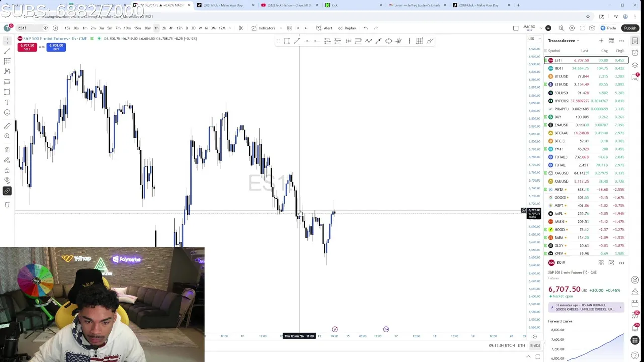Add a symbol to the watchlist
This screenshot has width=644, height=362.
pos(601,41)
